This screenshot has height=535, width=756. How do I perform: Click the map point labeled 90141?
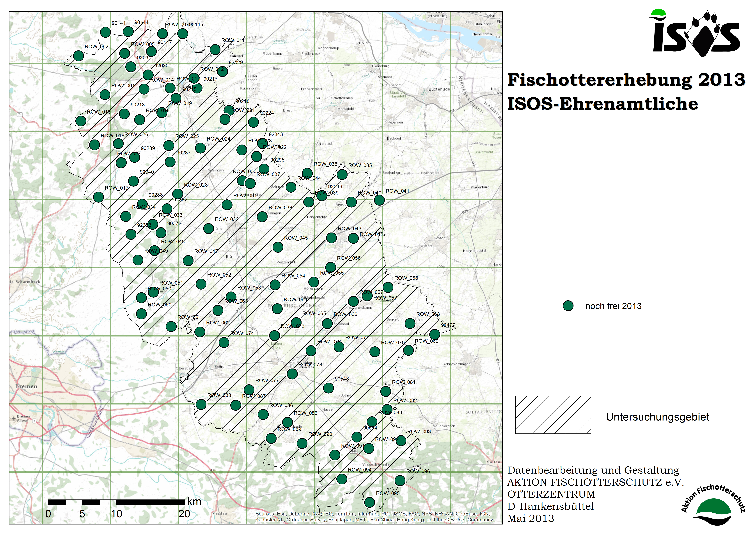[105, 32]
